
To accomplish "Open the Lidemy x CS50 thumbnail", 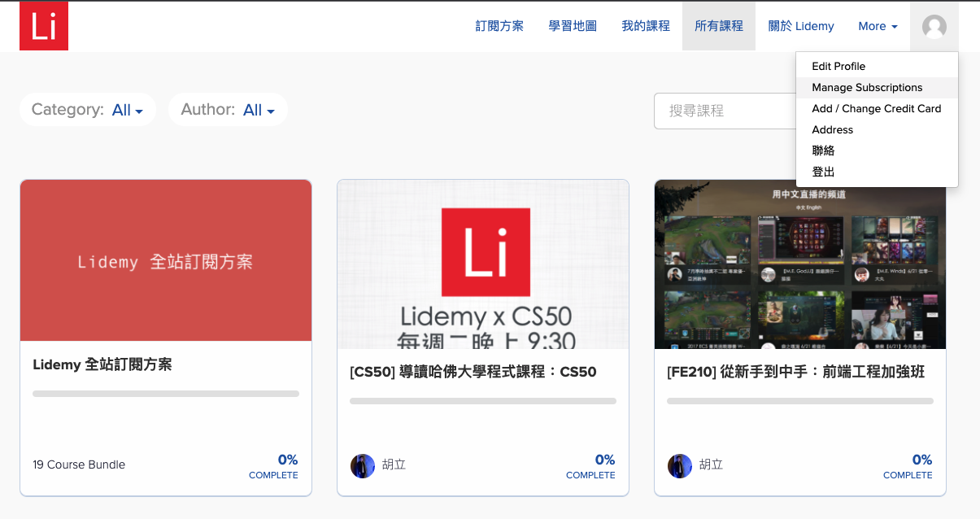I will [483, 264].
